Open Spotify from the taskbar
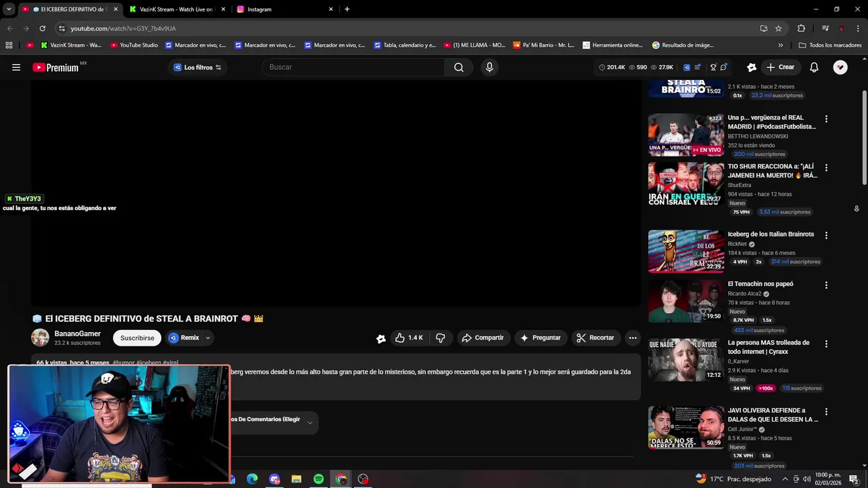This screenshot has height=488, width=868. [319, 479]
